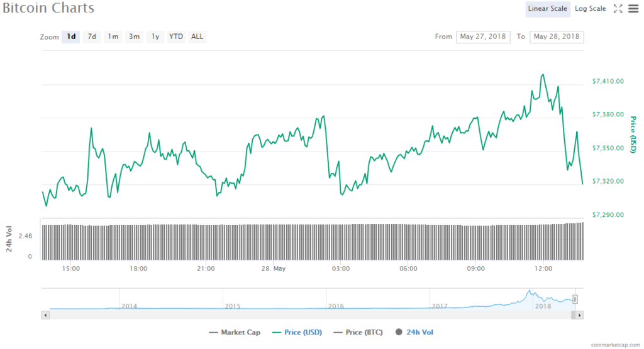Open the chart hamburger menu
Image resolution: width=644 pixels, height=349 pixels.
pyautogui.click(x=633, y=9)
